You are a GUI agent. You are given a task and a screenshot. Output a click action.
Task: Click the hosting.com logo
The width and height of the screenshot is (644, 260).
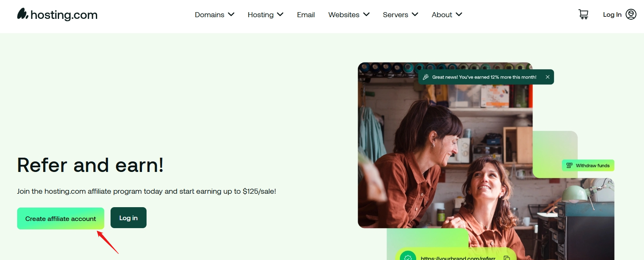[57, 15]
